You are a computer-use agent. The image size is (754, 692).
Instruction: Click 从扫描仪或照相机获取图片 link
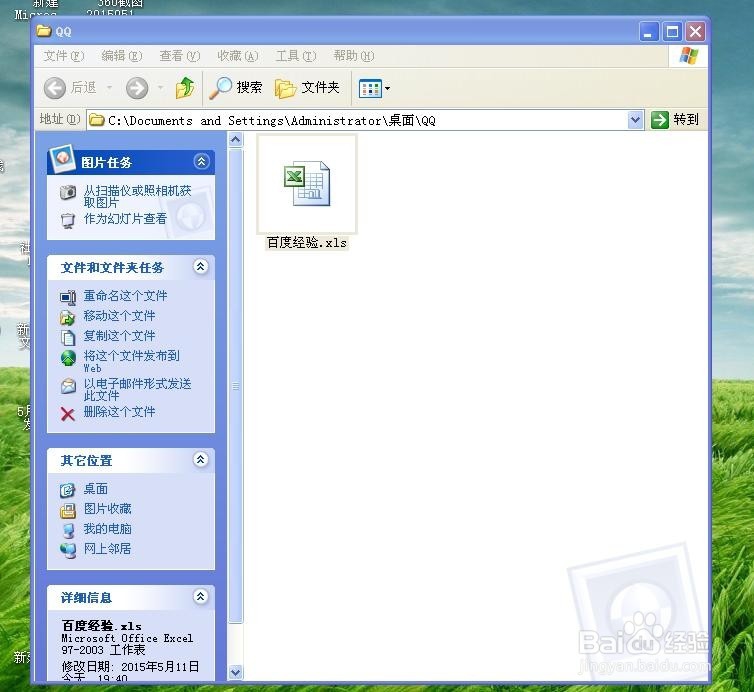(138, 196)
